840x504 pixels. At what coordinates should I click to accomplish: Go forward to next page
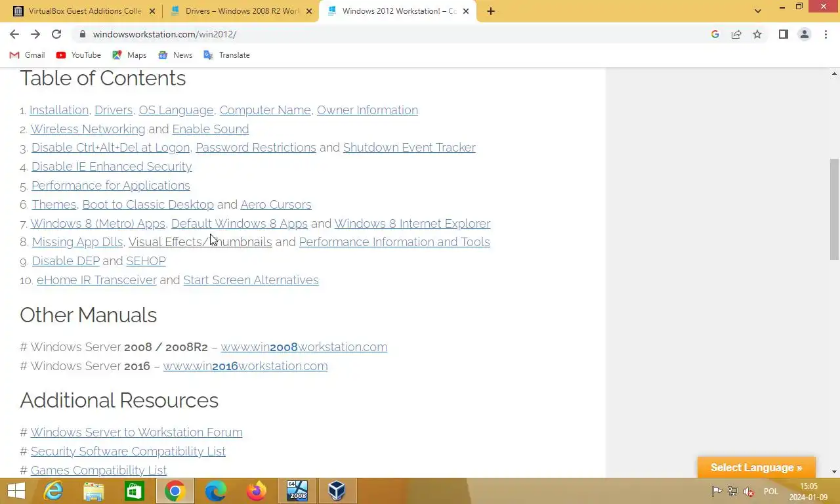click(35, 34)
